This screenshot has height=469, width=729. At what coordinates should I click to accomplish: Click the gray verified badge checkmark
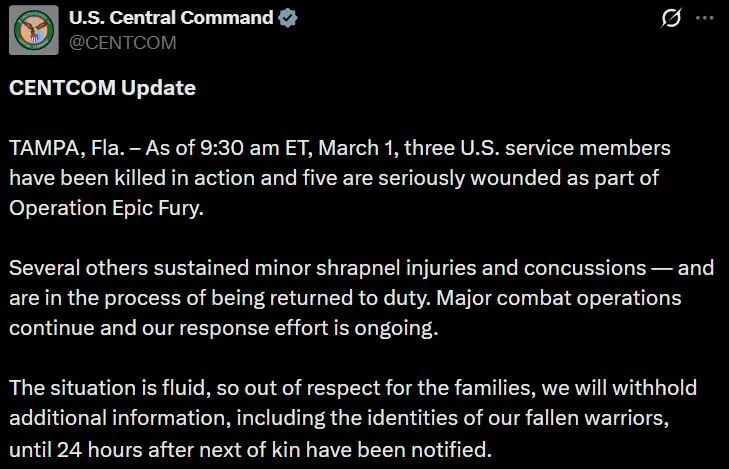pyautogui.click(x=288, y=18)
